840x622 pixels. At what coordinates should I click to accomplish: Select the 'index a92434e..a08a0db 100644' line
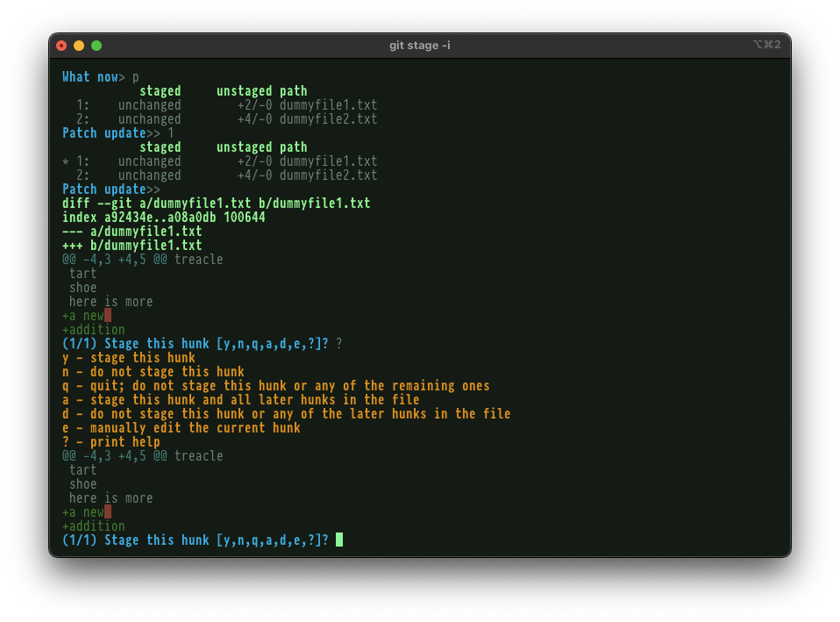[163, 218]
